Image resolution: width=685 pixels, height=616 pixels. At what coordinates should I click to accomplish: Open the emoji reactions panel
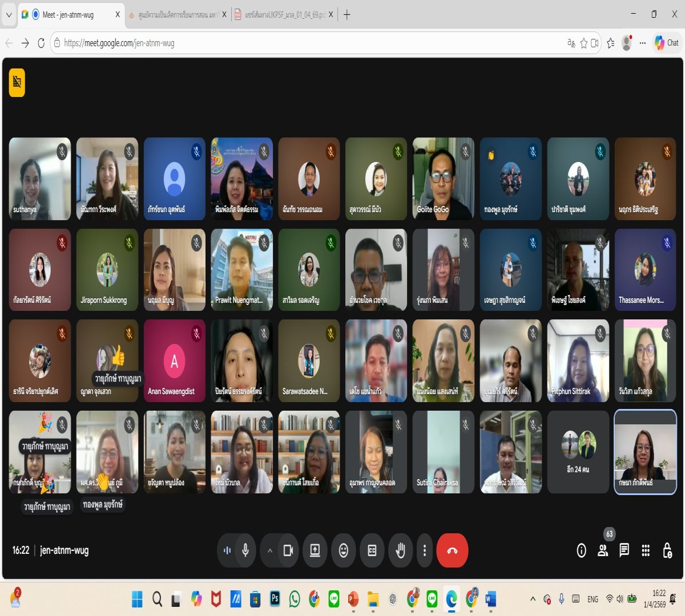click(344, 550)
